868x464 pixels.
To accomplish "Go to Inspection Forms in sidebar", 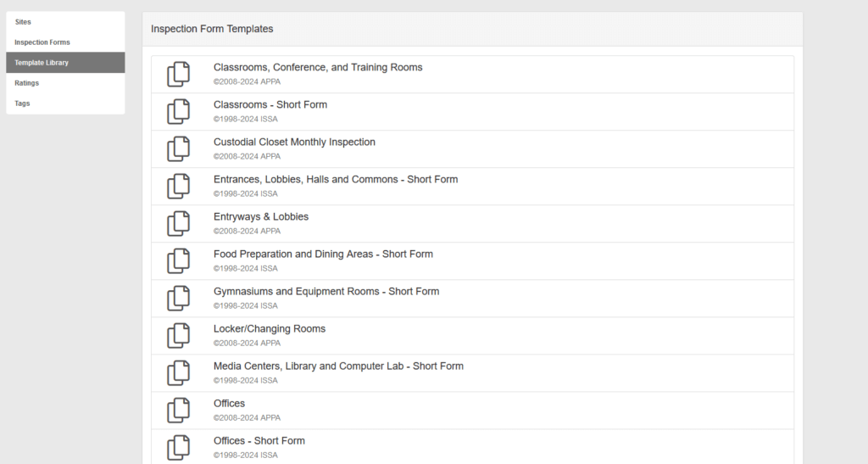I will pos(42,42).
